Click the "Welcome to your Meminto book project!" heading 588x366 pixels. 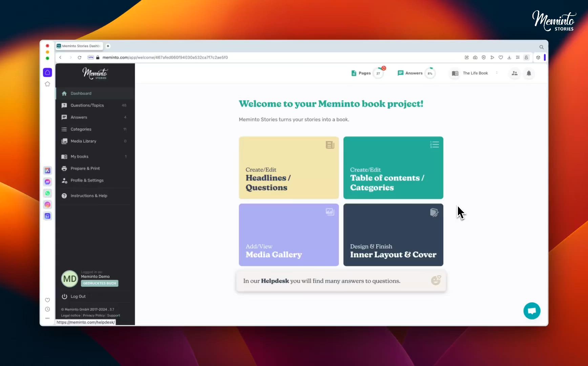331,104
